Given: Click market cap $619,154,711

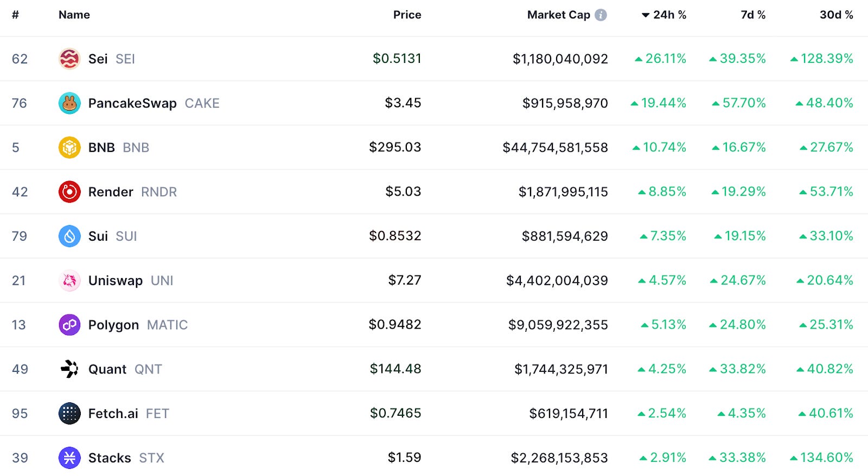Looking at the screenshot, I should click(x=569, y=414).
